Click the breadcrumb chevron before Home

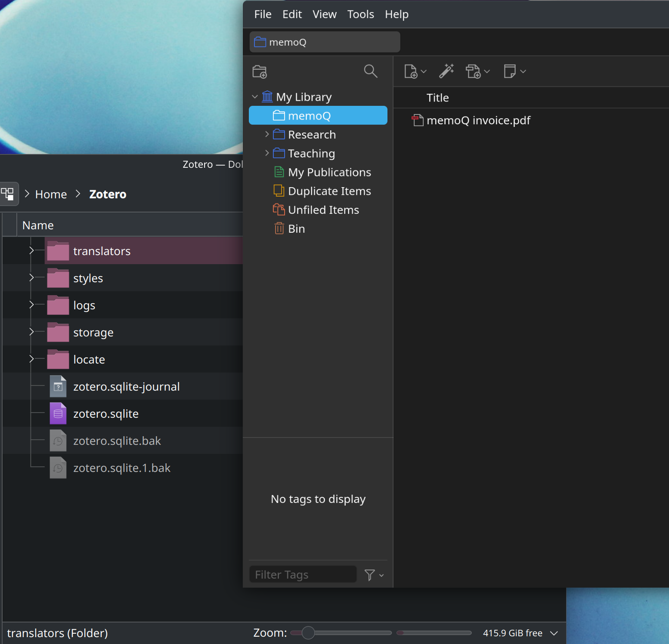click(27, 194)
